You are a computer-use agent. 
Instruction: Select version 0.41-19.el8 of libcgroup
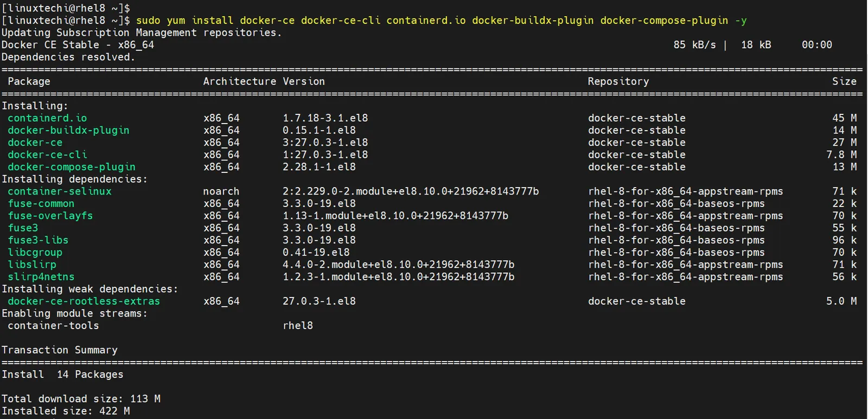(x=316, y=253)
